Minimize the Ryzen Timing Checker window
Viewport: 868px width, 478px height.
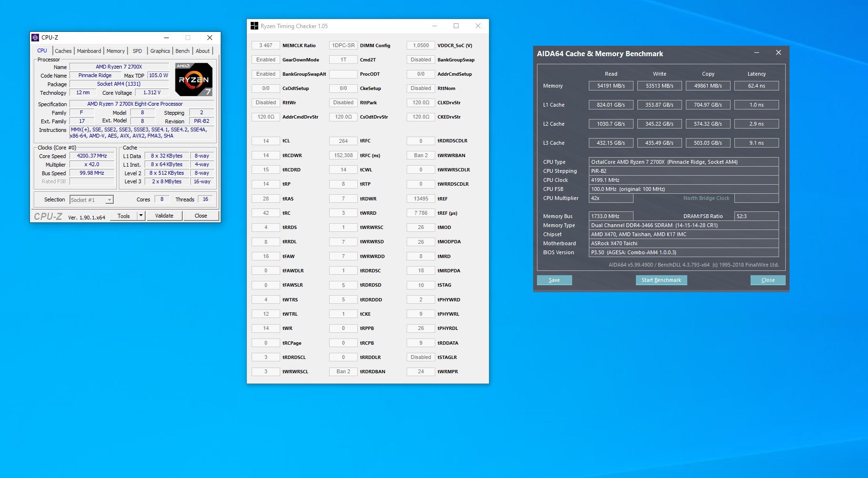coord(435,26)
